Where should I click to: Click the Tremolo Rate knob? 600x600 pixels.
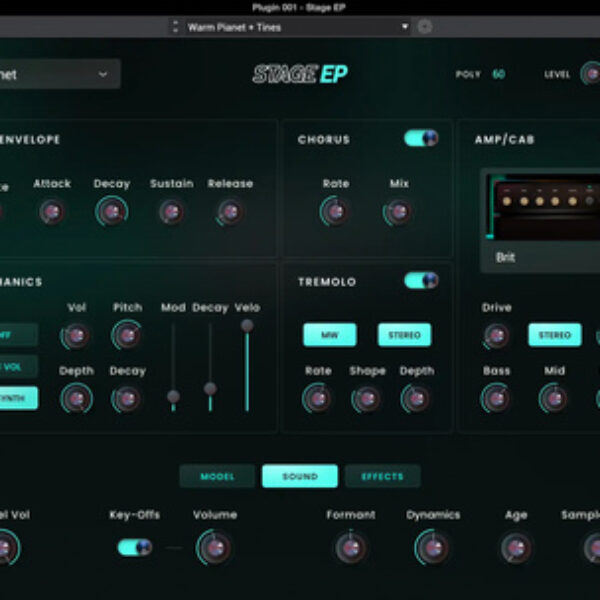(x=318, y=398)
